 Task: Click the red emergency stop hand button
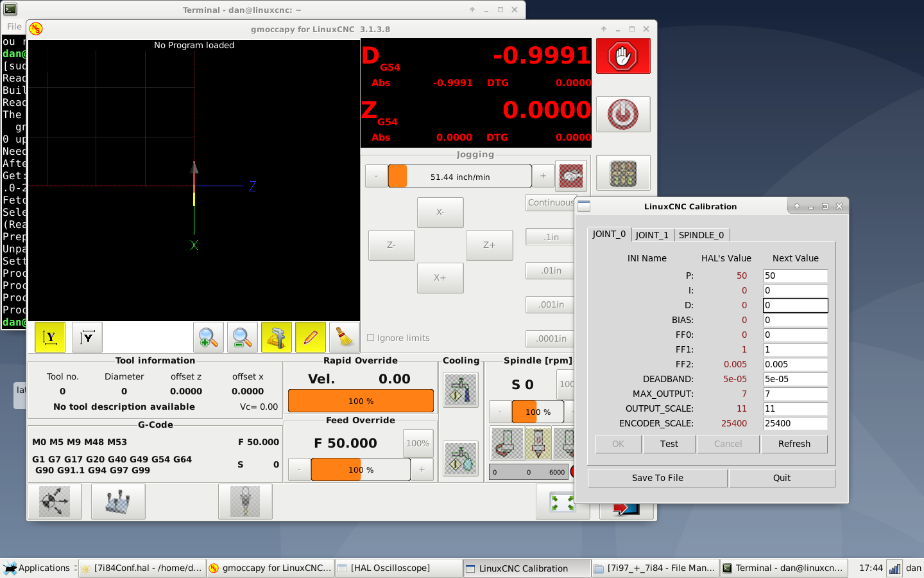pyautogui.click(x=623, y=56)
